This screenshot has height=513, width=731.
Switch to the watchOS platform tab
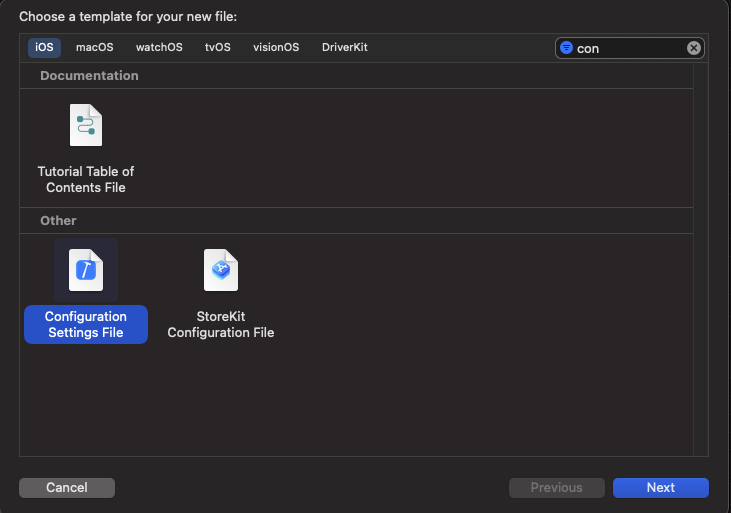pyautogui.click(x=159, y=48)
